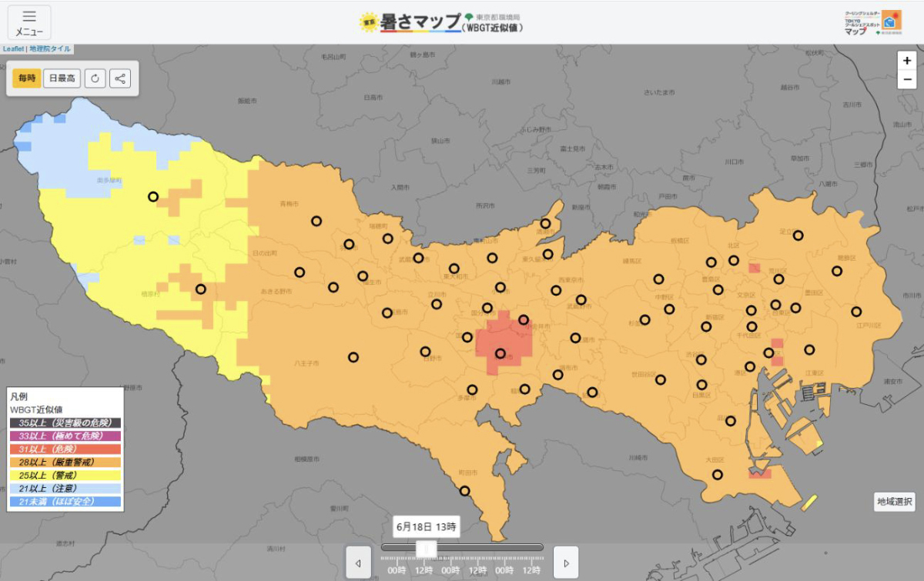Screen dimensions: 924x581
Task: Zoom out with the minus button
Action: point(907,79)
